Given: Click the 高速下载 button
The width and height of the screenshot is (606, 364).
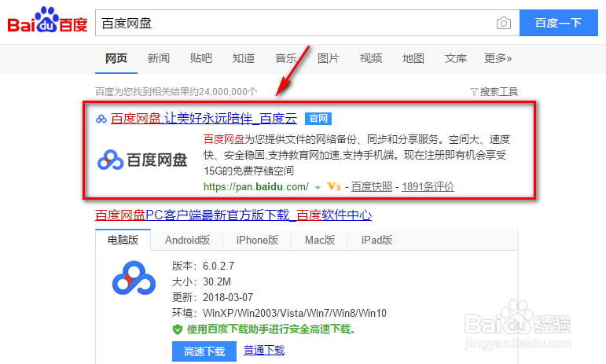Looking at the screenshot, I should [x=204, y=351].
